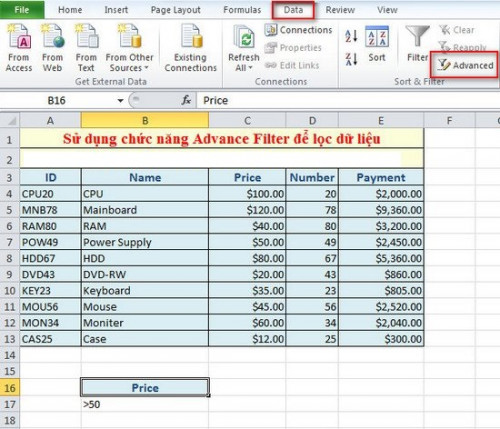
Task: Select column C header
Action: (247, 120)
